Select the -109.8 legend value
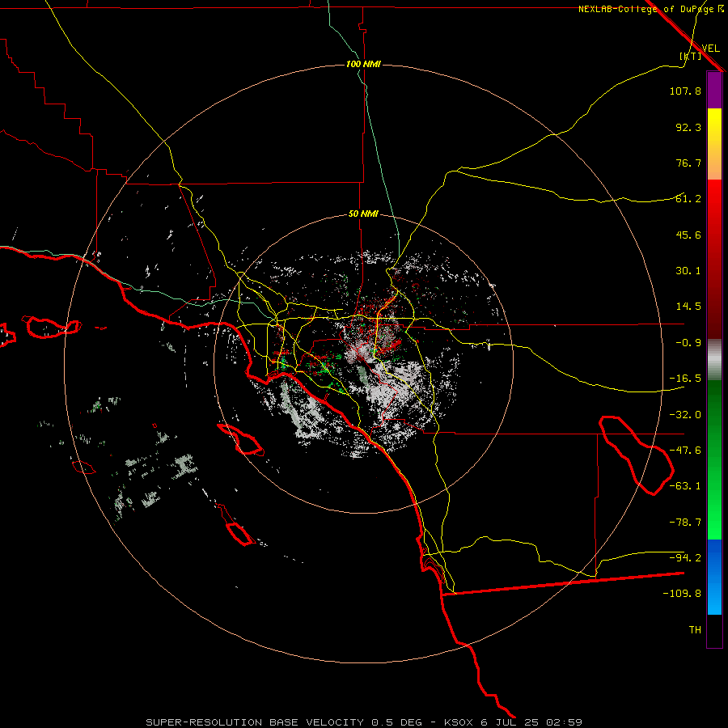Image resolution: width=728 pixels, height=728 pixels. click(682, 594)
